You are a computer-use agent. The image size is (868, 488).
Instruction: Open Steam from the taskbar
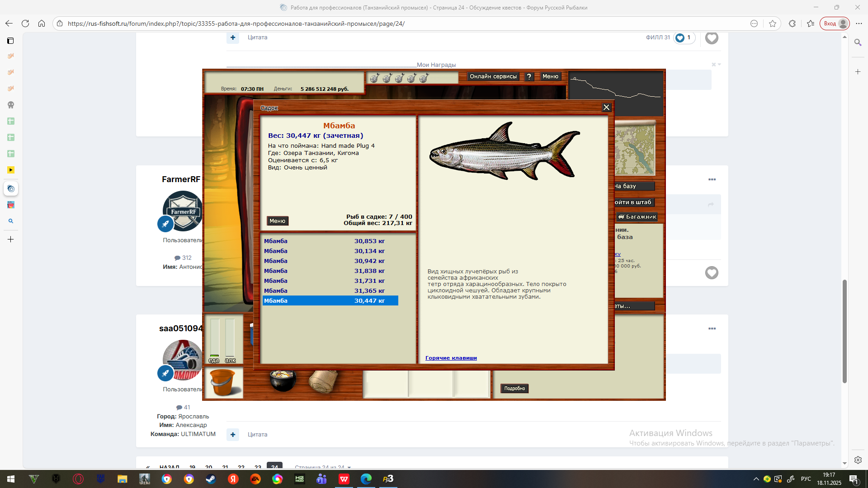tap(211, 479)
